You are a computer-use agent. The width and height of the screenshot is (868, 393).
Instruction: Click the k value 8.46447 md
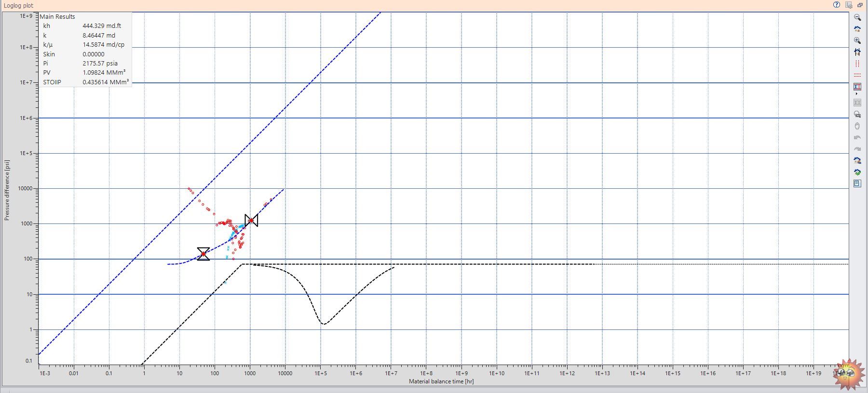coord(99,35)
